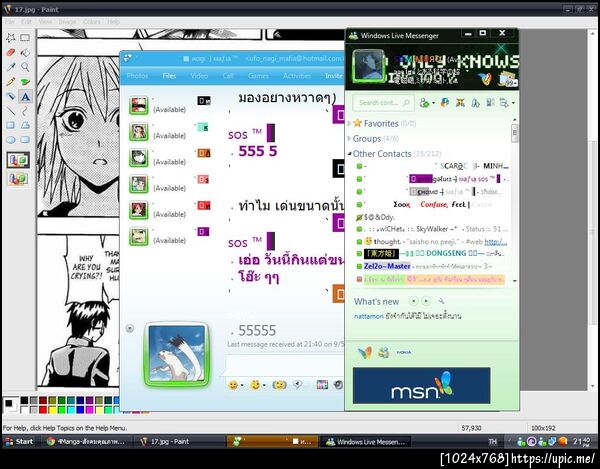Open the contact list layout options dropdown arrow
Viewport: 600px width, 469px height.
pos(513,103)
